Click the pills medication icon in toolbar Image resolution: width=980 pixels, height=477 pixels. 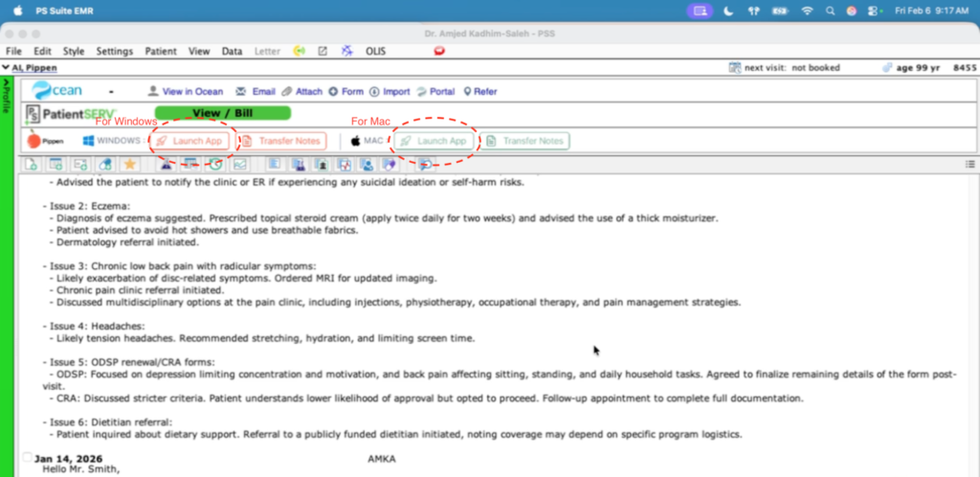pos(106,165)
